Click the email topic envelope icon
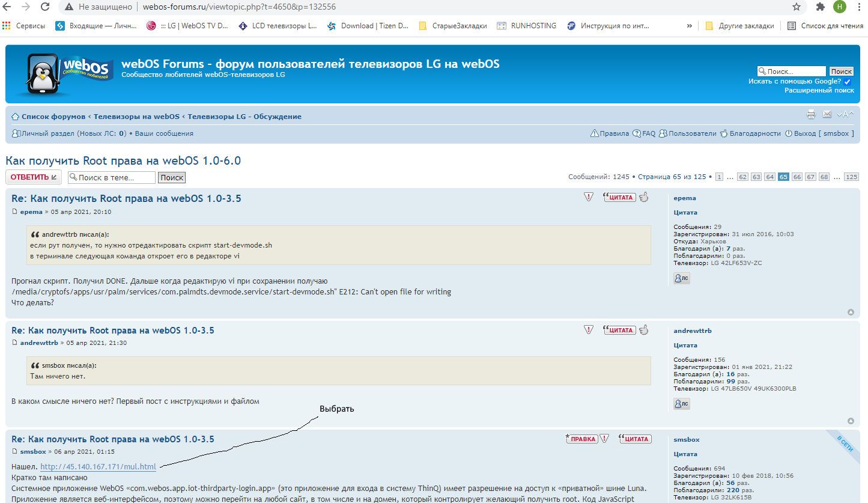Screen dimensions: 868x503 click(827, 114)
